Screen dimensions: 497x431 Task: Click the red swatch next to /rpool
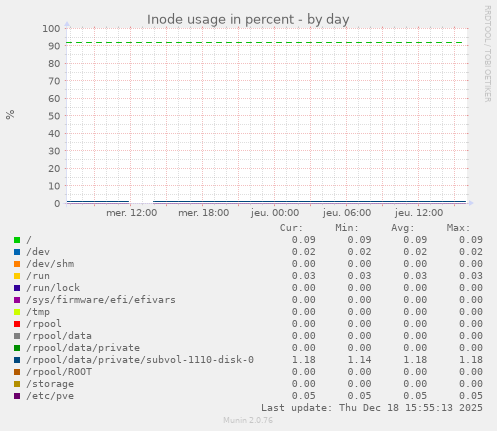17,324
